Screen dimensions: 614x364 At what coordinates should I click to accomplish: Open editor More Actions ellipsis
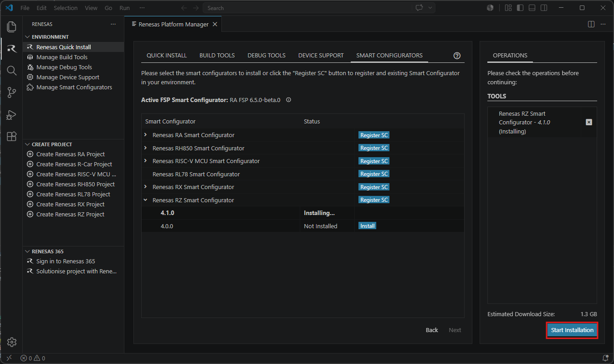(603, 24)
